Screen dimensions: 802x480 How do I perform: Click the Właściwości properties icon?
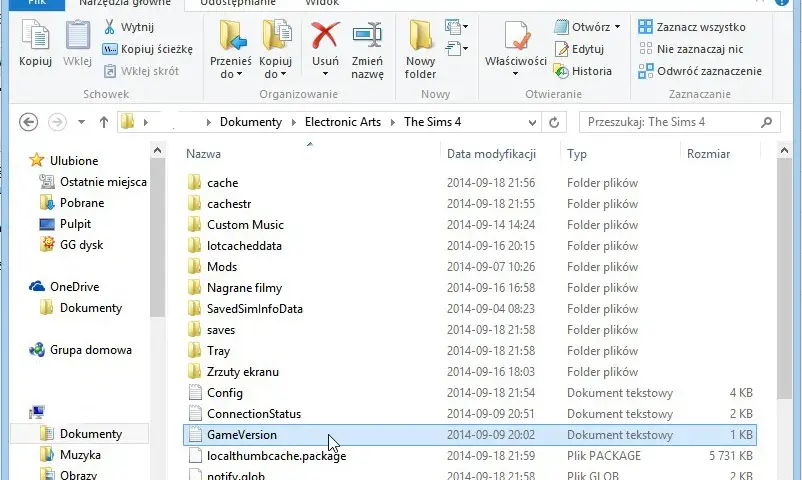[516, 35]
